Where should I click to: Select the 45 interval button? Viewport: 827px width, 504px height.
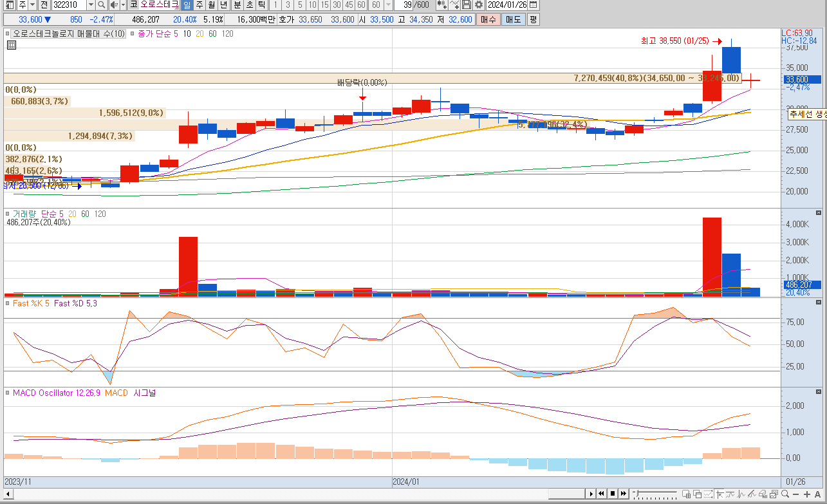tap(350, 5)
